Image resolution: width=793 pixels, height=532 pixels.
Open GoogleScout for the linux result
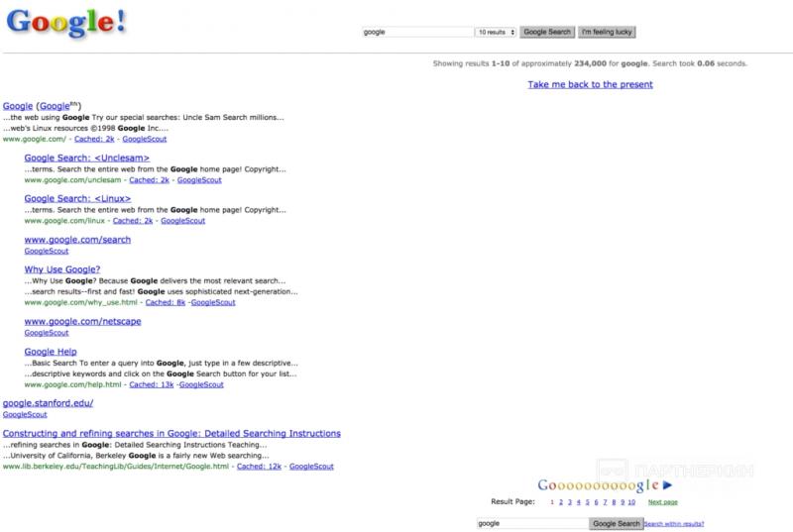point(183,221)
